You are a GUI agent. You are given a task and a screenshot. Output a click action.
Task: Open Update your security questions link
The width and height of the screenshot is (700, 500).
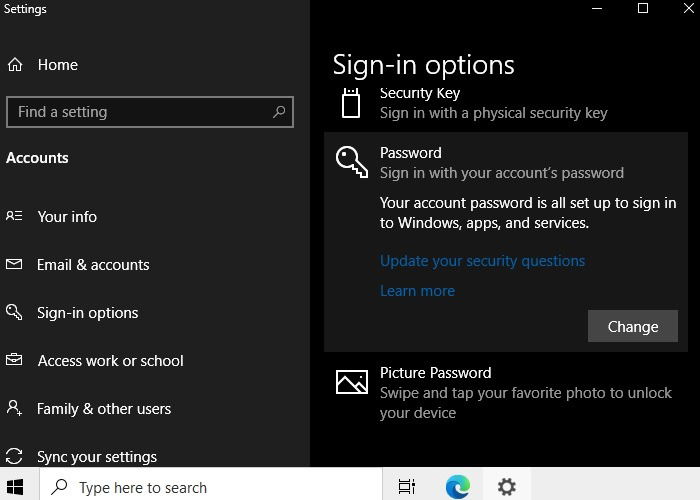coord(482,261)
